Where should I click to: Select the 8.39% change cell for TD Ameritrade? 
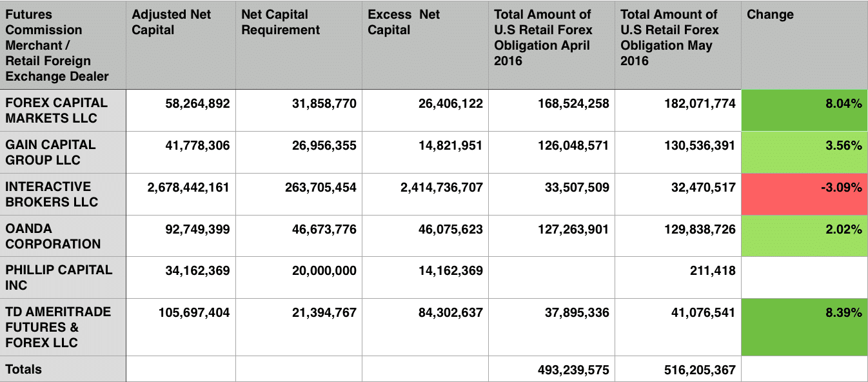tap(804, 327)
